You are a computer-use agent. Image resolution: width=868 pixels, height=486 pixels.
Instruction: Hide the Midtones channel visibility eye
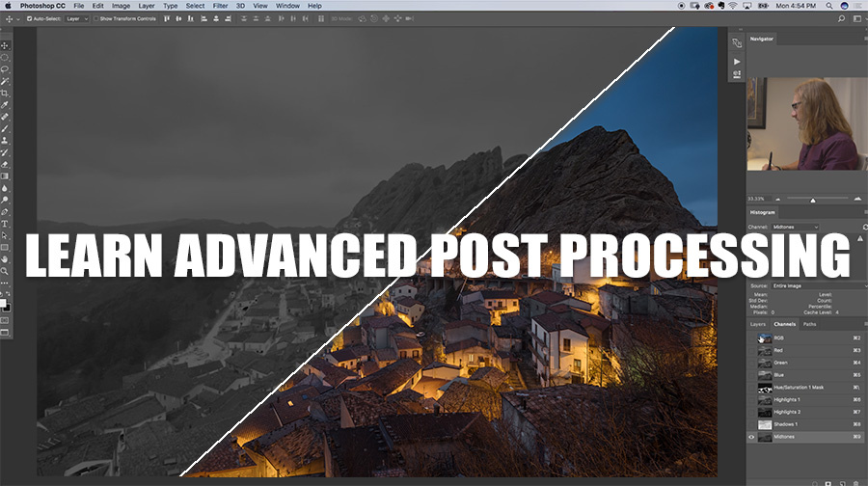pyautogui.click(x=752, y=437)
